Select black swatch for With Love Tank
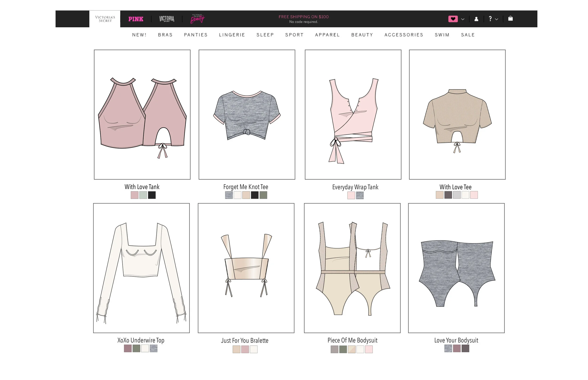This screenshot has height=380, width=588. (152, 195)
